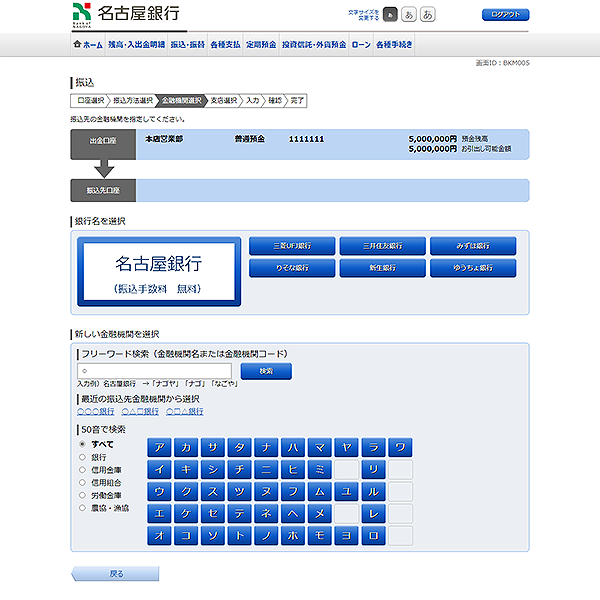Open recent bank link ○○○銀行

pyautogui.click(x=96, y=411)
